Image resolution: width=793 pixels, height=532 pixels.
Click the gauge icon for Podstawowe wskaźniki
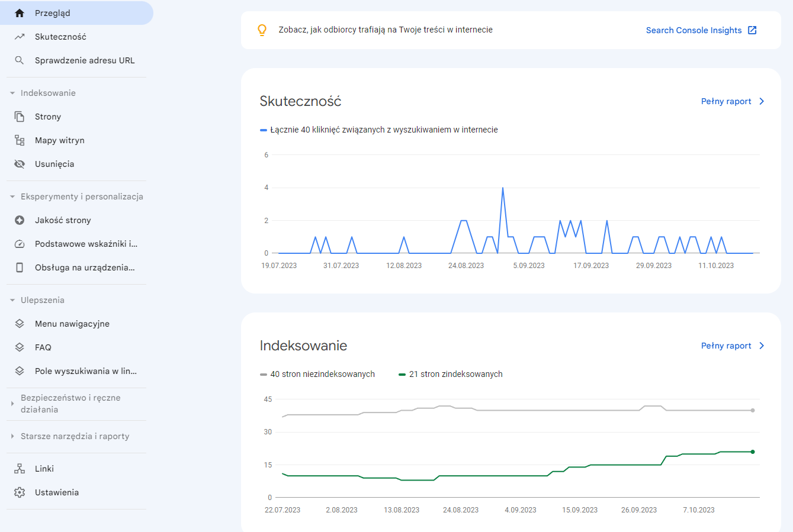tap(20, 244)
